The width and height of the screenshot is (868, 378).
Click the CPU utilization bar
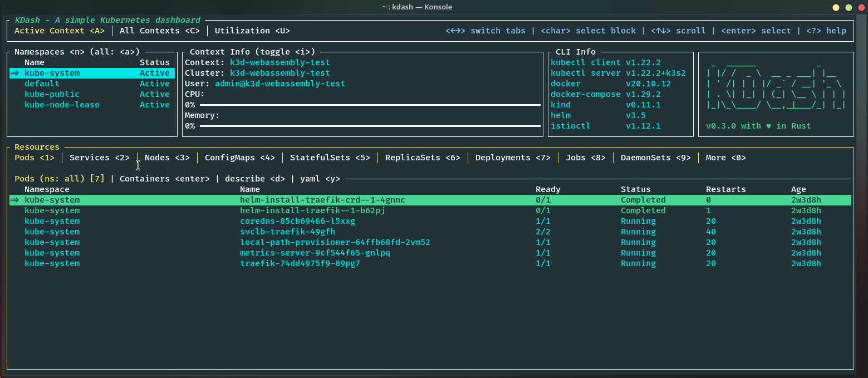370,105
